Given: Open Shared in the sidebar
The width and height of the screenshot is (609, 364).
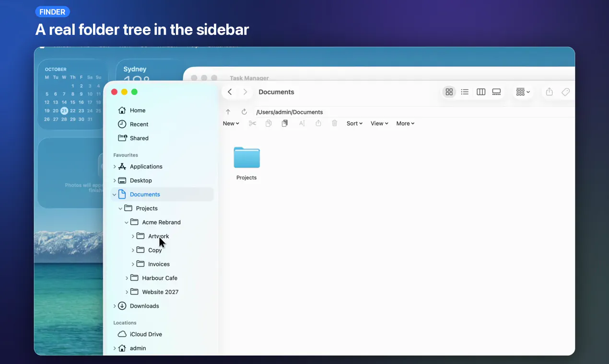Looking at the screenshot, I should pos(139,138).
